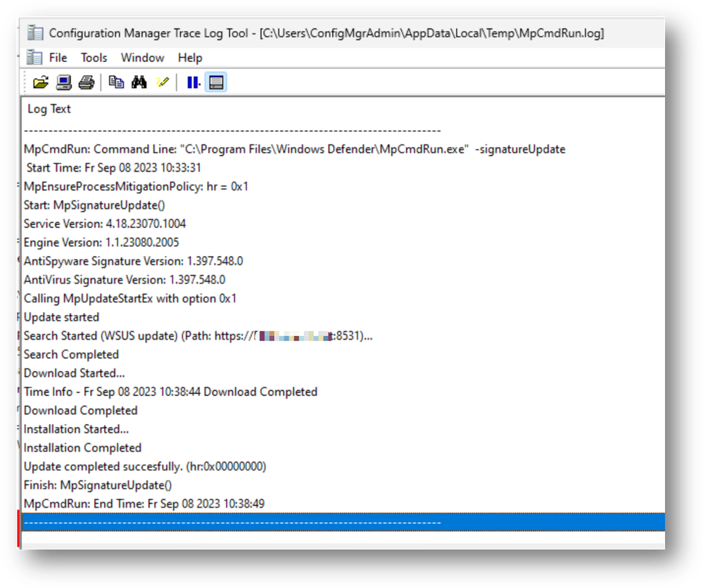Image resolution: width=703 pixels, height=588 pixels.
Task: Select the Start Time 10:33:31 row
Action: pyautogui.click(x=343, y=168)
